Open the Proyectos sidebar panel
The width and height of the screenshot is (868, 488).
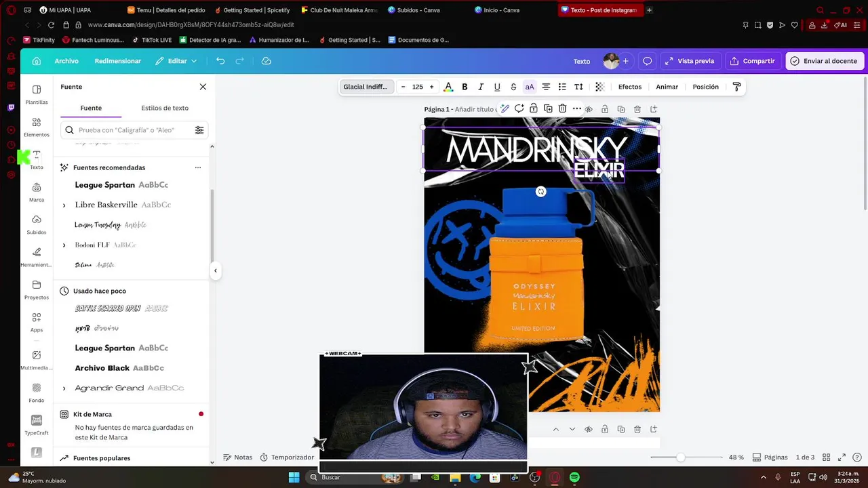(37, 289)
